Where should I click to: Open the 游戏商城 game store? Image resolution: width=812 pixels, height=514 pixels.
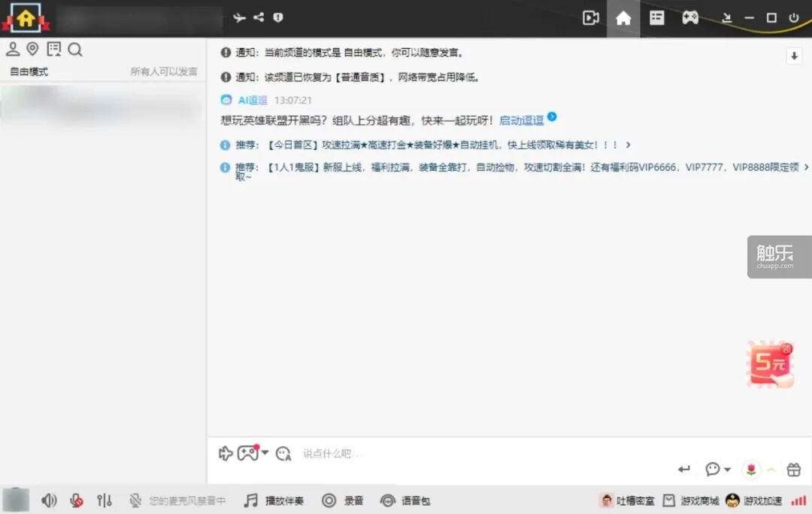(691, 500)
